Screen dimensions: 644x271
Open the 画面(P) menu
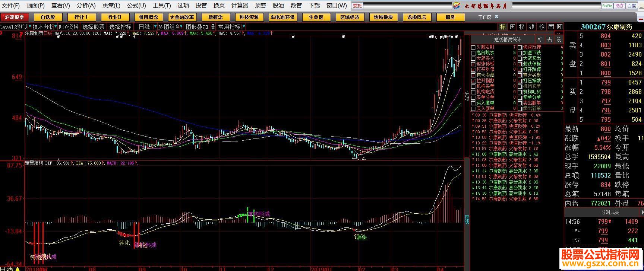pos(35,6)
